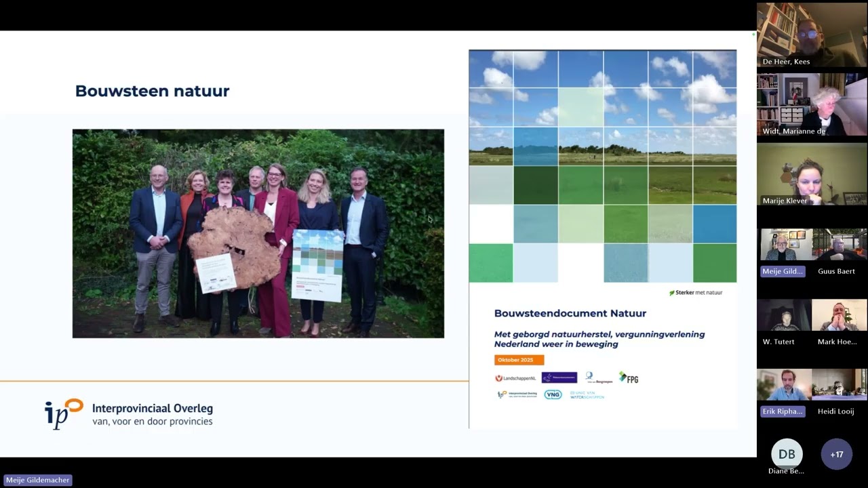Show the +17 additional participants

click(x=836, y=454)
